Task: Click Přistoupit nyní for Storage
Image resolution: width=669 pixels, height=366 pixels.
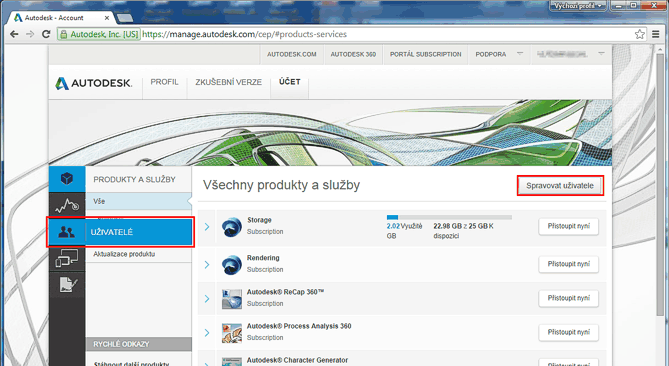Action: coord(569,226)
